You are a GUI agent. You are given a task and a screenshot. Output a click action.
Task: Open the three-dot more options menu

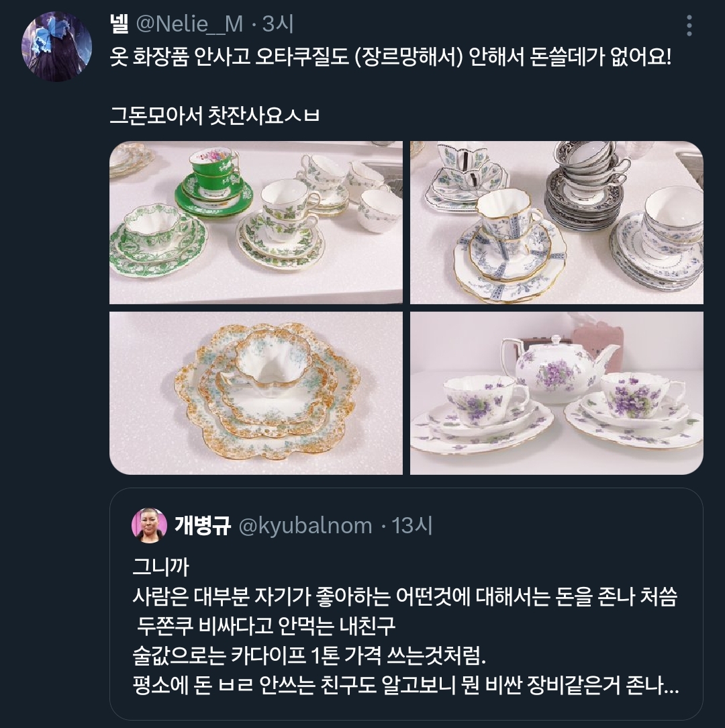point(689,25)
